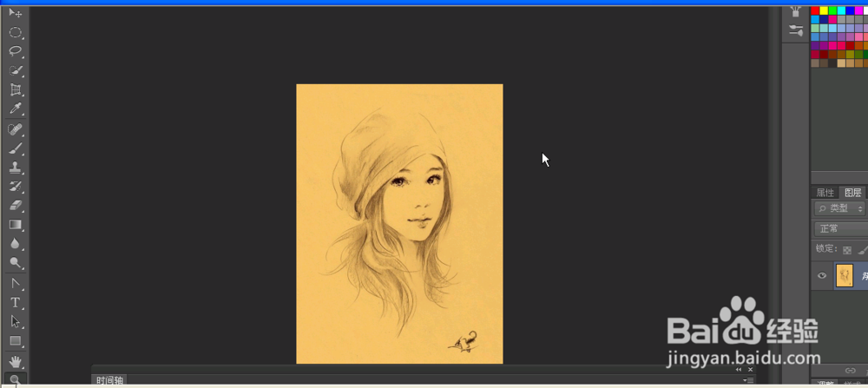Pick the red swatch
The height and width of the screenshot is (388, 868).
(815, 10)
